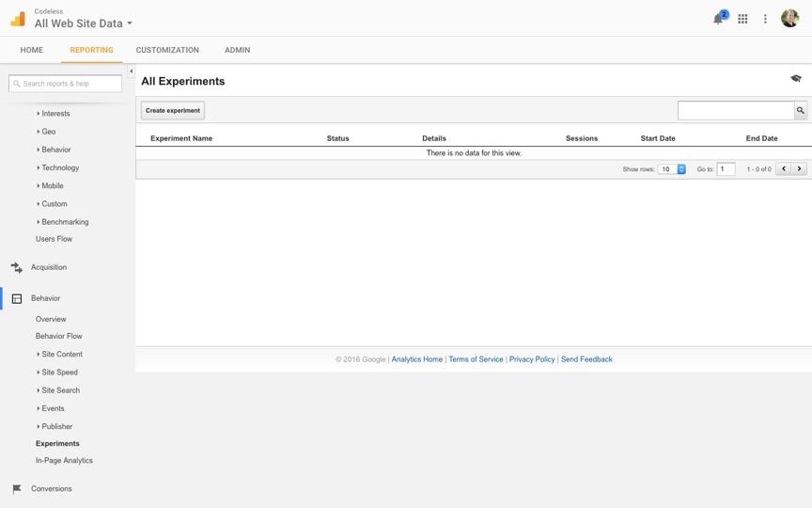Open the three-dot more options menu

click(x=765, y=19)
